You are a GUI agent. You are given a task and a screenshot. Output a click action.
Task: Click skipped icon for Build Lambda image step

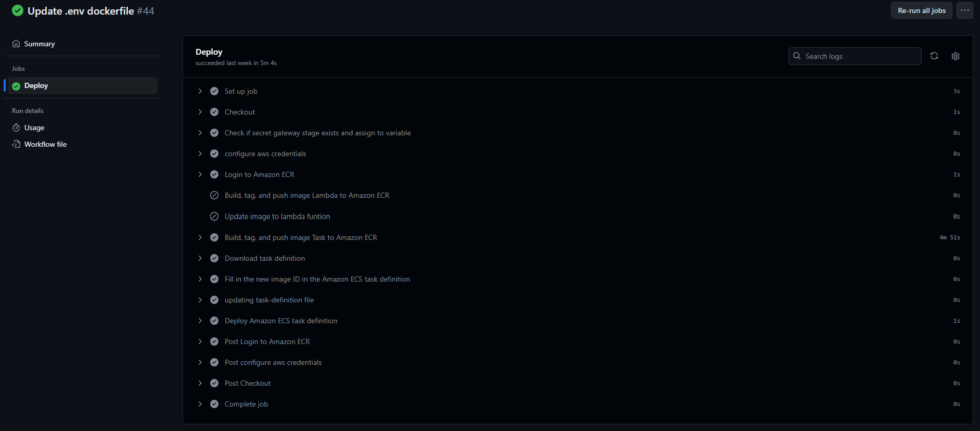point(214,195)
